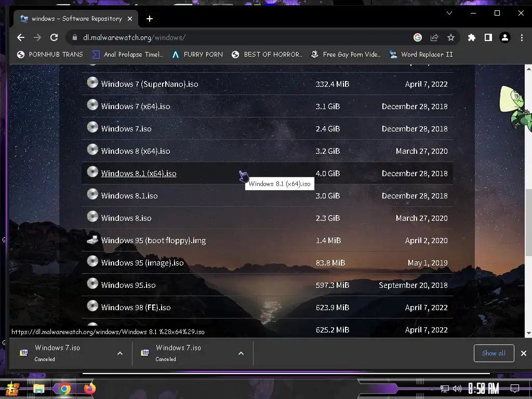
Task: Reload the page with refresh icon
Action: (54, 37)
